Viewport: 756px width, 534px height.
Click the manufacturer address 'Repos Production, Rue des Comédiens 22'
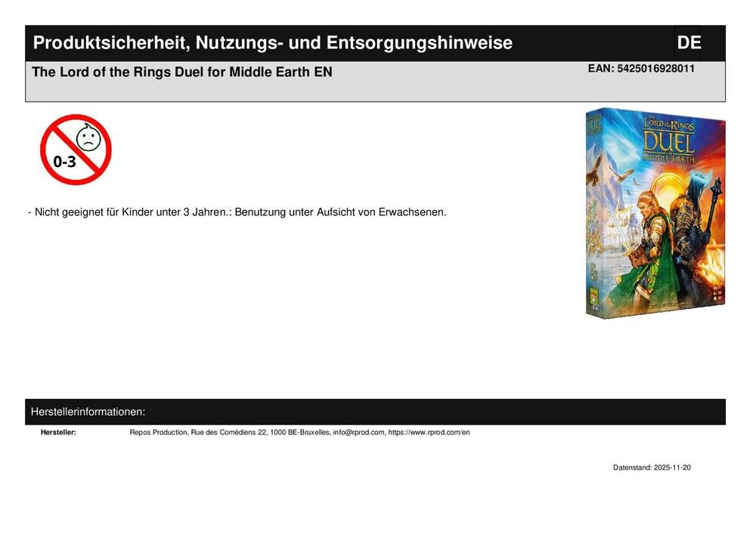coord(197,432)
